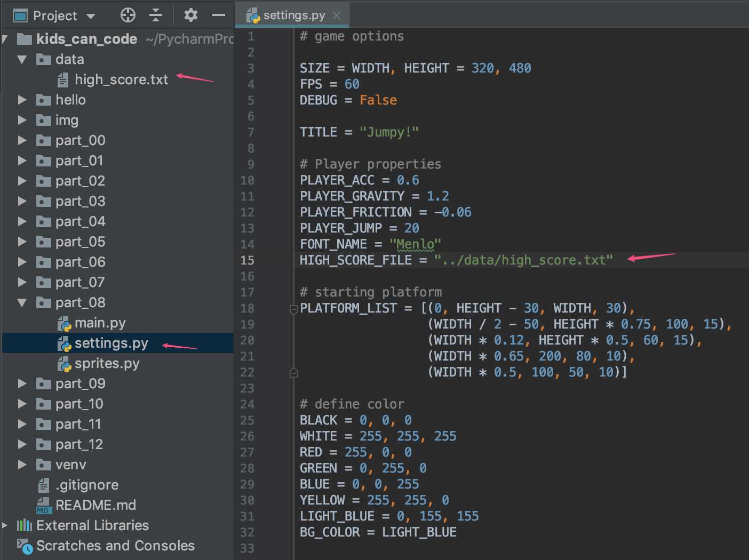749x560 pixels.
Task: Click the part_05 folder icon
Action: point(44,242)
